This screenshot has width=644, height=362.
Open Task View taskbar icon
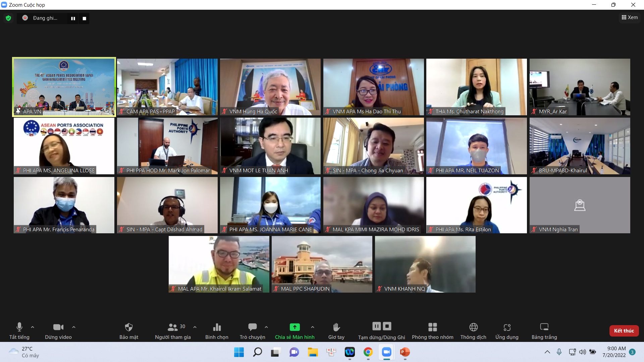click(x=276, y=352)
